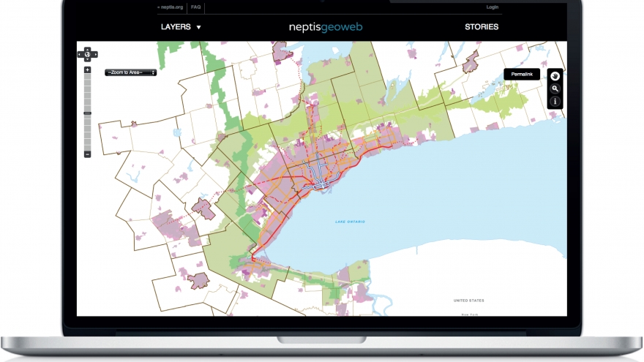The width and height of the screenshot is (644, 362).
Task: Click the Permalink button
Action: coord(522,75)
